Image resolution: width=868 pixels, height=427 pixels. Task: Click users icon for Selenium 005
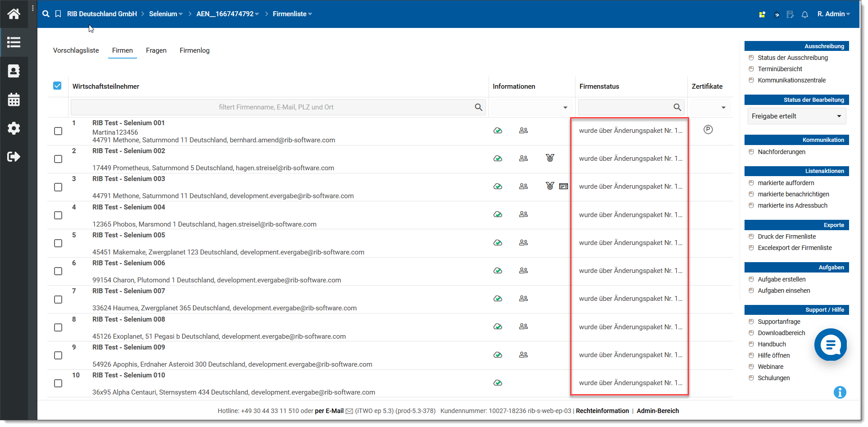click(x=523, y=242)
